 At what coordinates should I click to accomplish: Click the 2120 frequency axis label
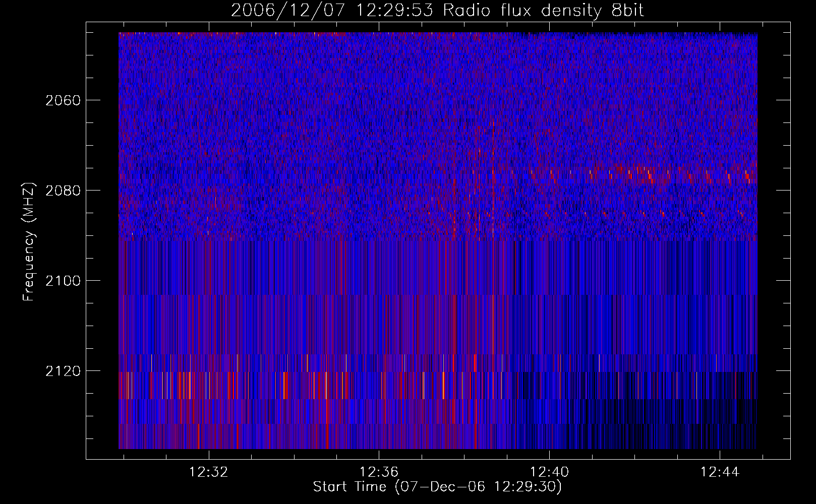click(63, 371)
